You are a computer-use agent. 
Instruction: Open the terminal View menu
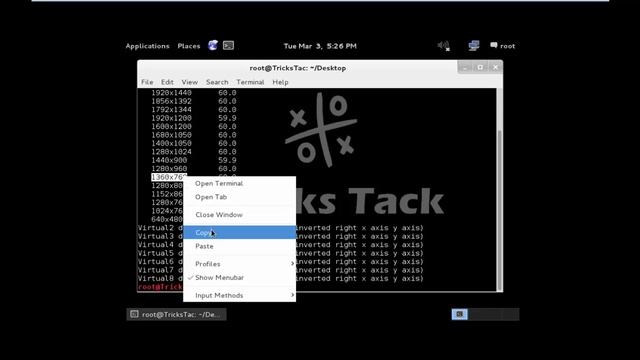[190, 82]
